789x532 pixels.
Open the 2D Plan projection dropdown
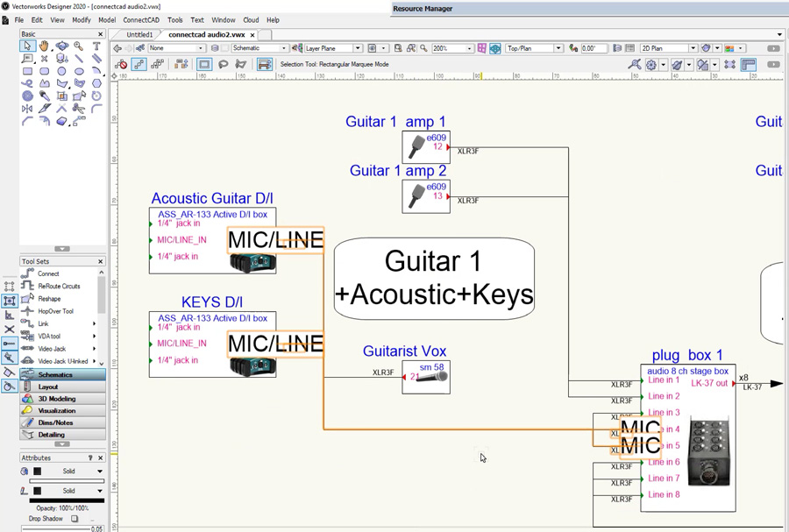669,48
